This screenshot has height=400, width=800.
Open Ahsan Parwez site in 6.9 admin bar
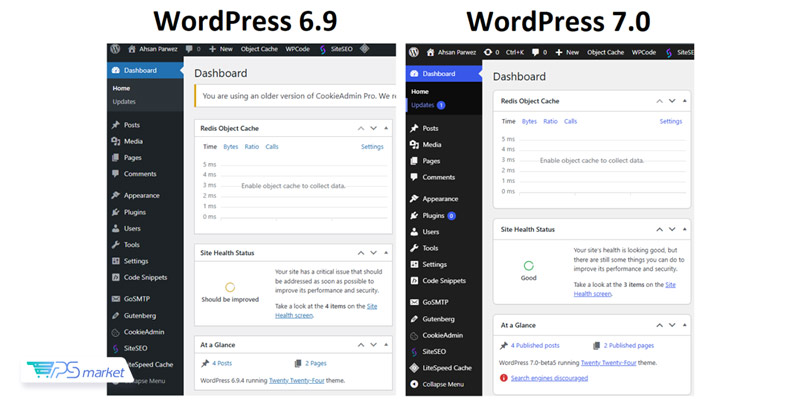[153, 49]
